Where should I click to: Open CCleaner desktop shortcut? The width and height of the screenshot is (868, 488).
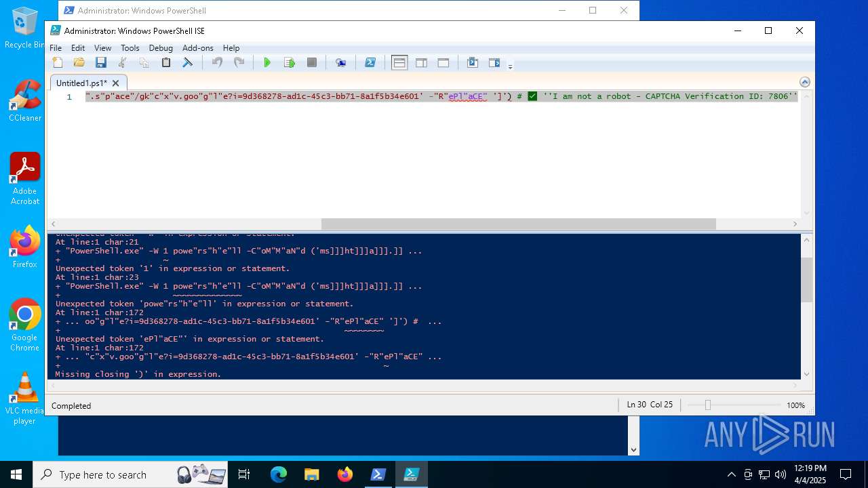(25, 100)
